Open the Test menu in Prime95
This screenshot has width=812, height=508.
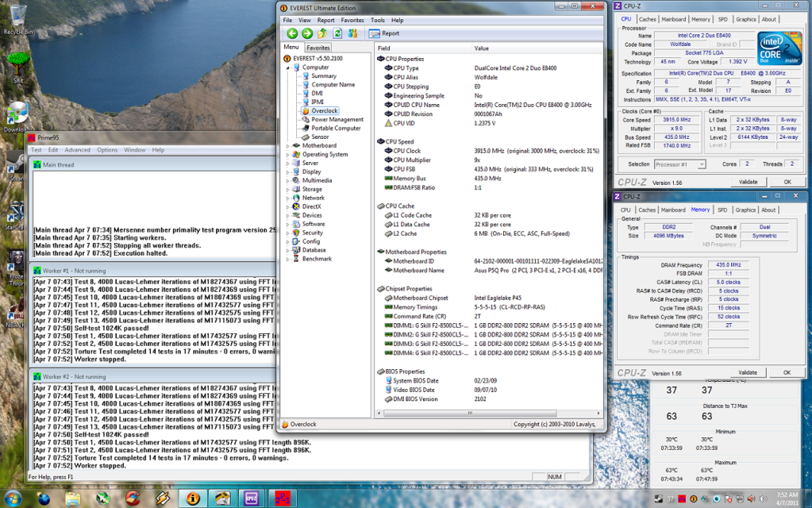tap(37, 150)
